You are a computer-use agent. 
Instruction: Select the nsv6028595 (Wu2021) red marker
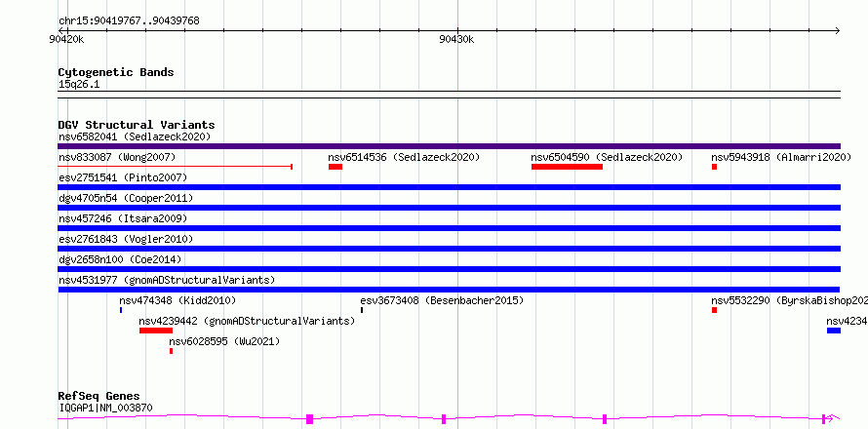pos(171,351)
